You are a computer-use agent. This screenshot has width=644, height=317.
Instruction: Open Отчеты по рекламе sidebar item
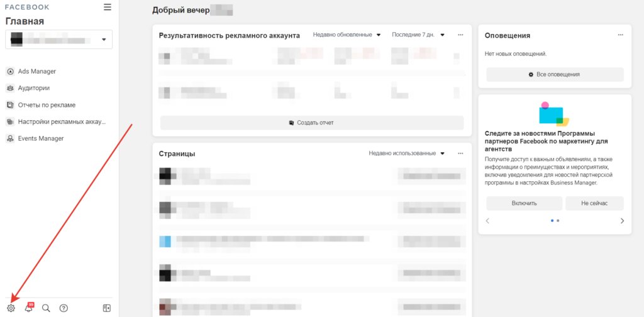tap(41, 105)
